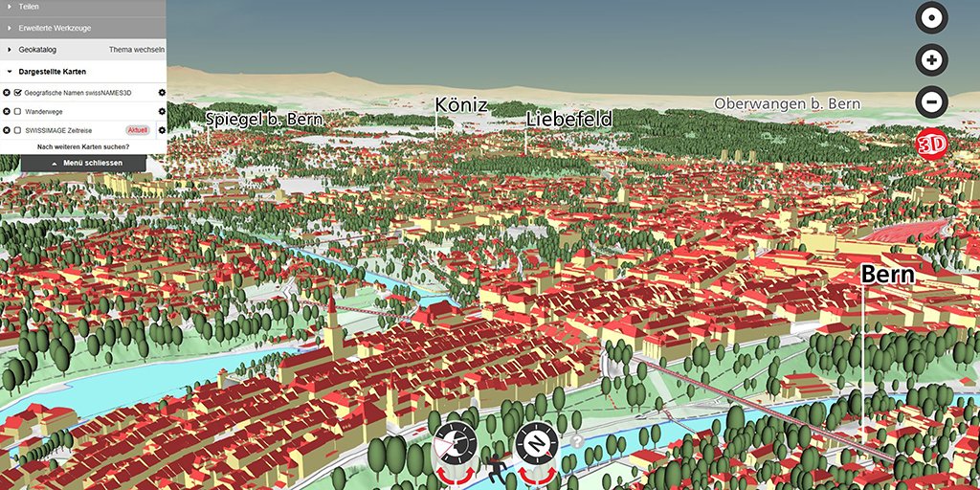This screenshot has width=980, height=490.
Task: Click the Wanderwege layer name
Action: [44, 112]
